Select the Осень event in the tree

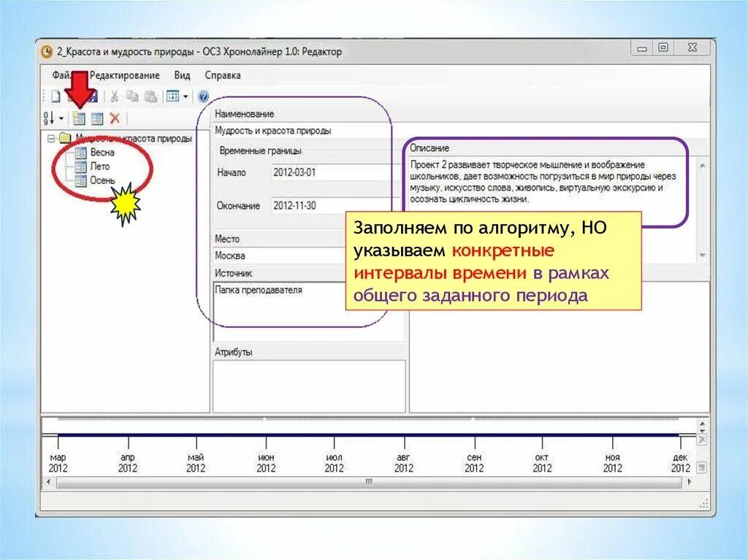pos(102,180)
